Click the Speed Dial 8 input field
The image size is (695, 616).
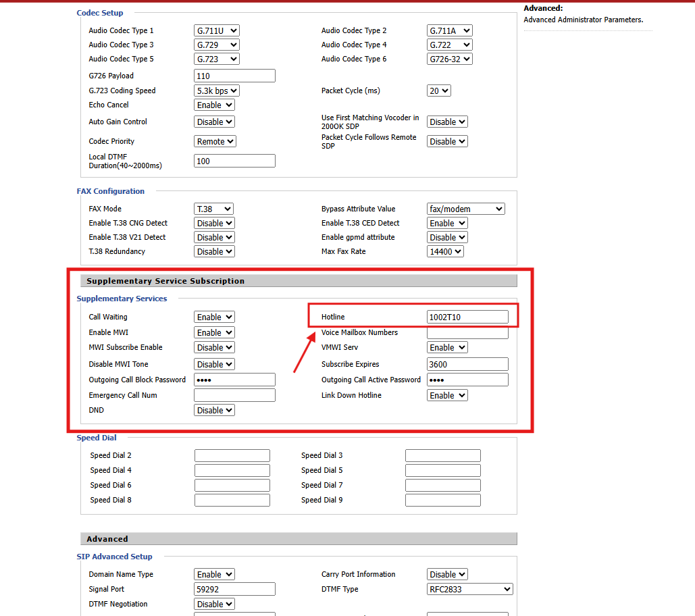[232, 500]
